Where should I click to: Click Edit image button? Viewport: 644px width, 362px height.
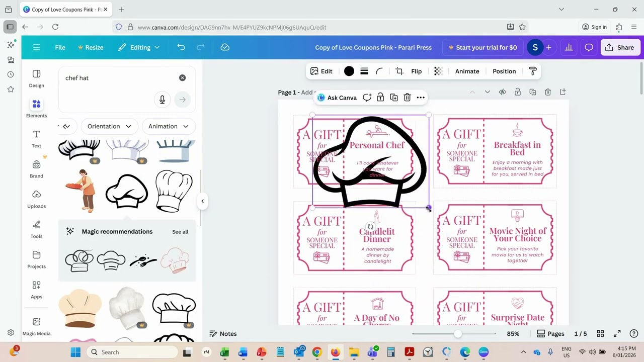tap(321, 71)
